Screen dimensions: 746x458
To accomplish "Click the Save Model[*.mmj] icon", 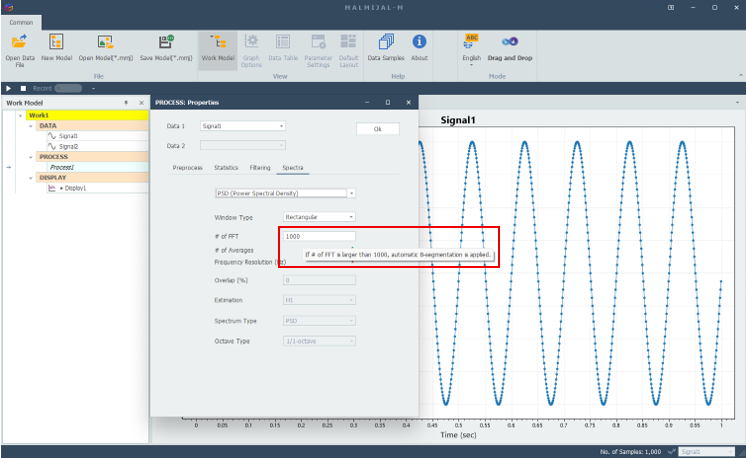I will [x=166, y=43].
